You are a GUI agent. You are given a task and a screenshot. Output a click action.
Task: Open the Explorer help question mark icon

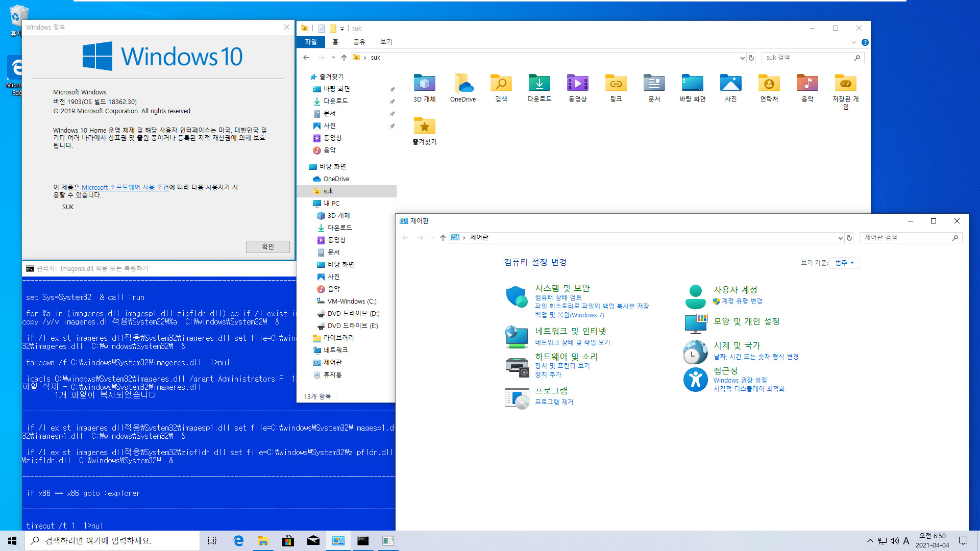click(865, 42)
